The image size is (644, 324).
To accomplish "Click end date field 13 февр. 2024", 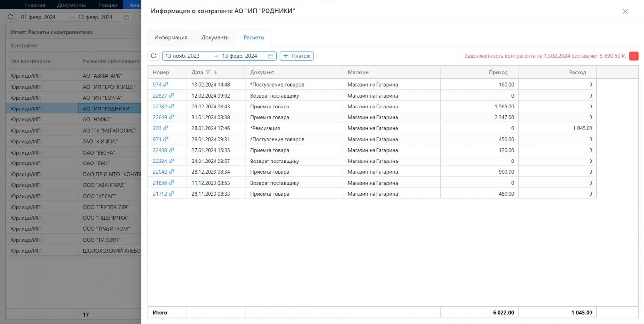I will (240, 56).
